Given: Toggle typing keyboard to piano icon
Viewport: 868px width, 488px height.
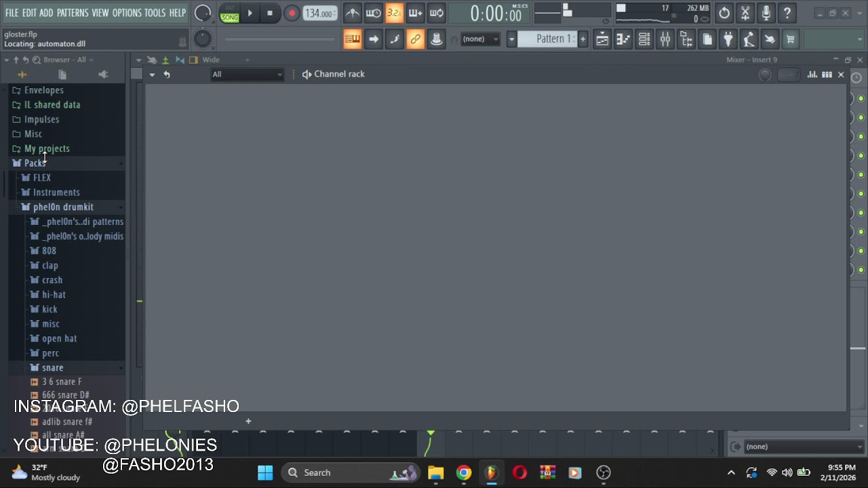Looking at the screenshot, I should 352,39.
